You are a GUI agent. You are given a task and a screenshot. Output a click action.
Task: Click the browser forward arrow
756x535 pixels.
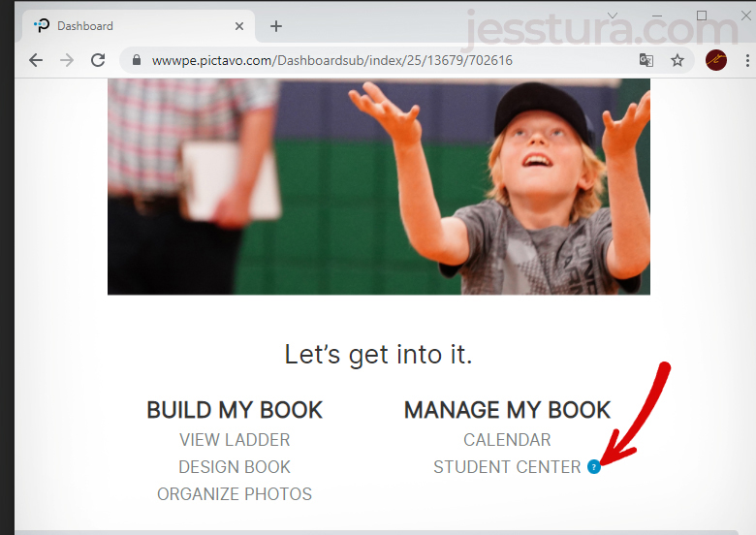(67, 60)
